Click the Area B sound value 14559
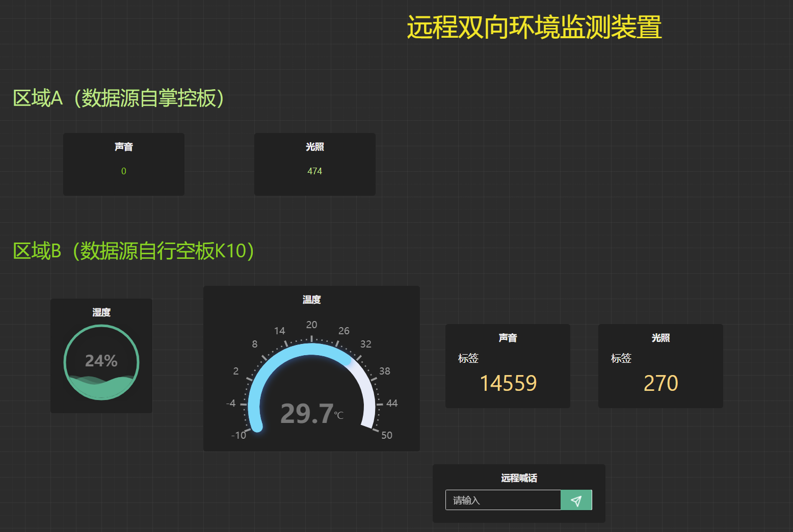 [509, 383]
